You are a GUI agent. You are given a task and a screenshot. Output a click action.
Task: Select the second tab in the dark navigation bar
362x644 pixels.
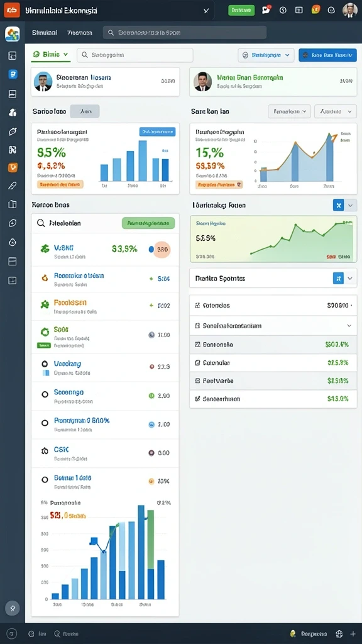[80, 33]
